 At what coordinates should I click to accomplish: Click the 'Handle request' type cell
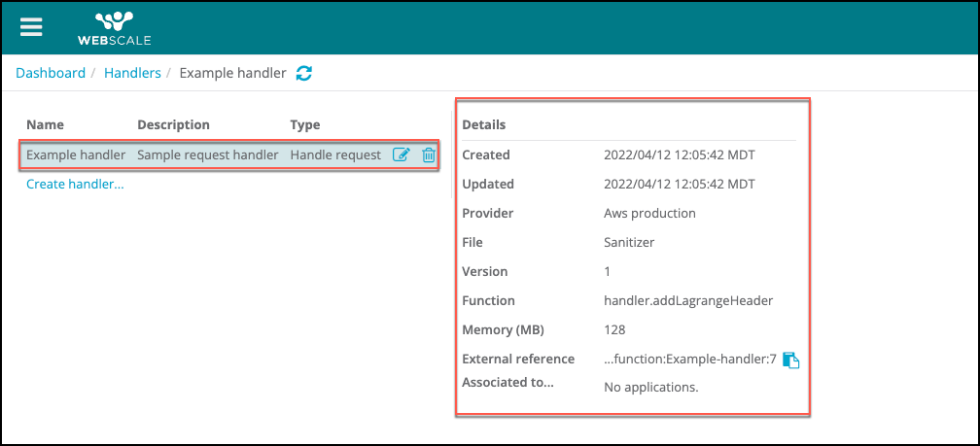coord(335,154)
